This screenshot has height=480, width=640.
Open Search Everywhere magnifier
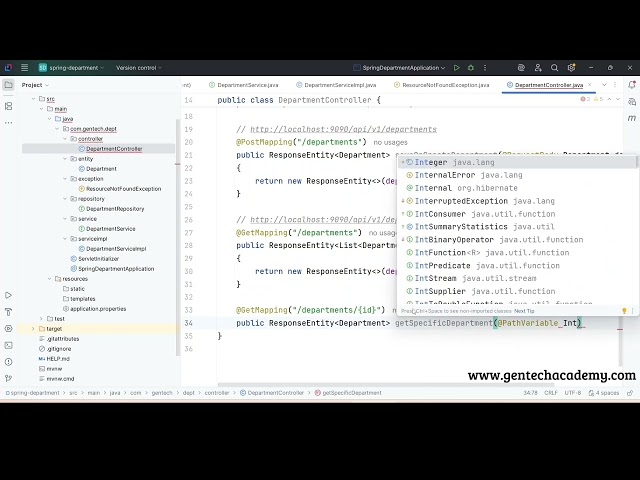[554, 68]
